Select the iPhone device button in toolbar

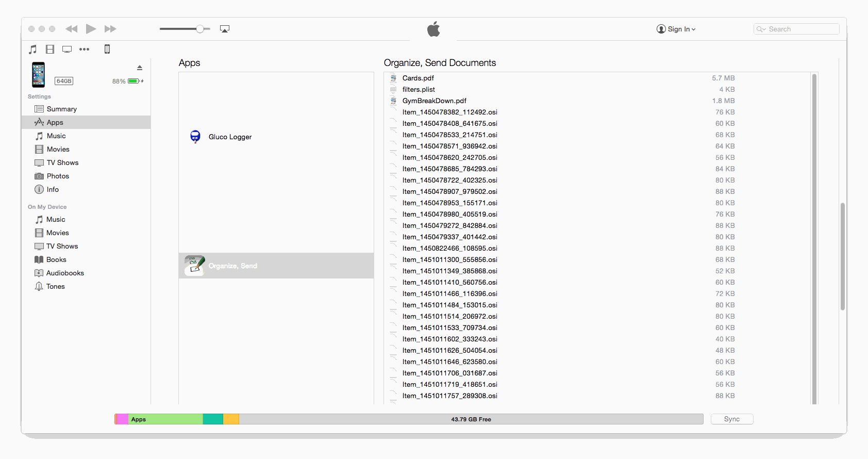107,50
